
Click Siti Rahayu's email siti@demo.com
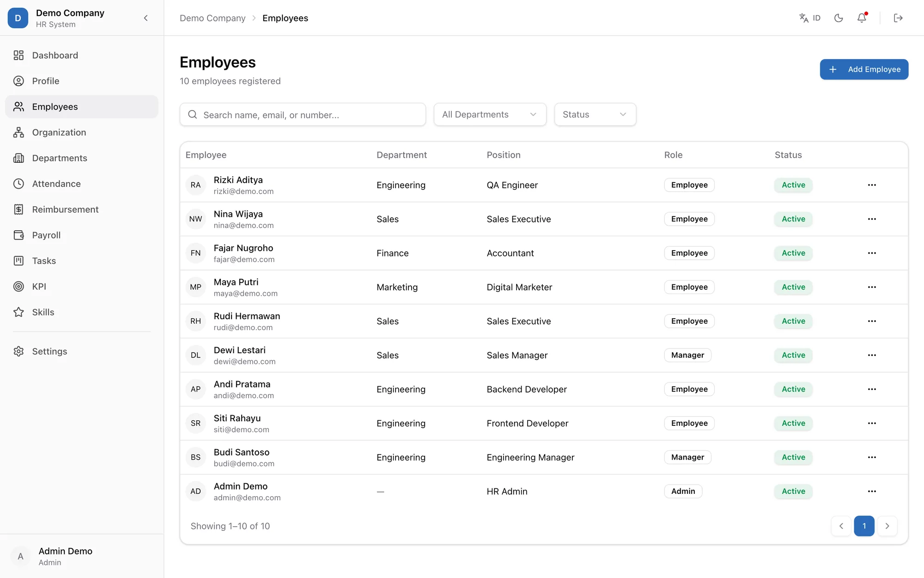241,430
